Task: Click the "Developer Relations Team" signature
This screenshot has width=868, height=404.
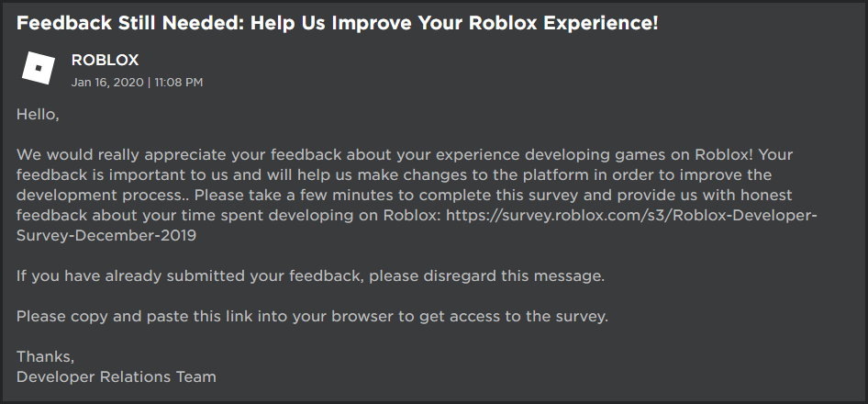Action: click(x=116, y=376)
